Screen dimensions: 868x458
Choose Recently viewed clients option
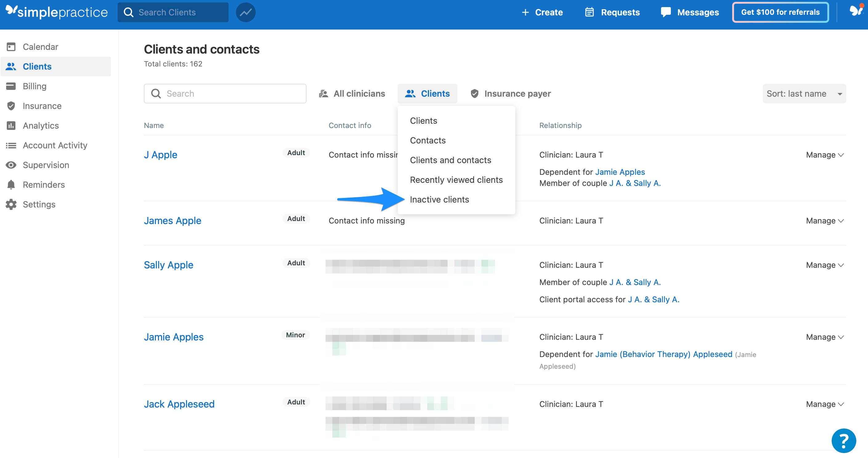click(456, 179)
